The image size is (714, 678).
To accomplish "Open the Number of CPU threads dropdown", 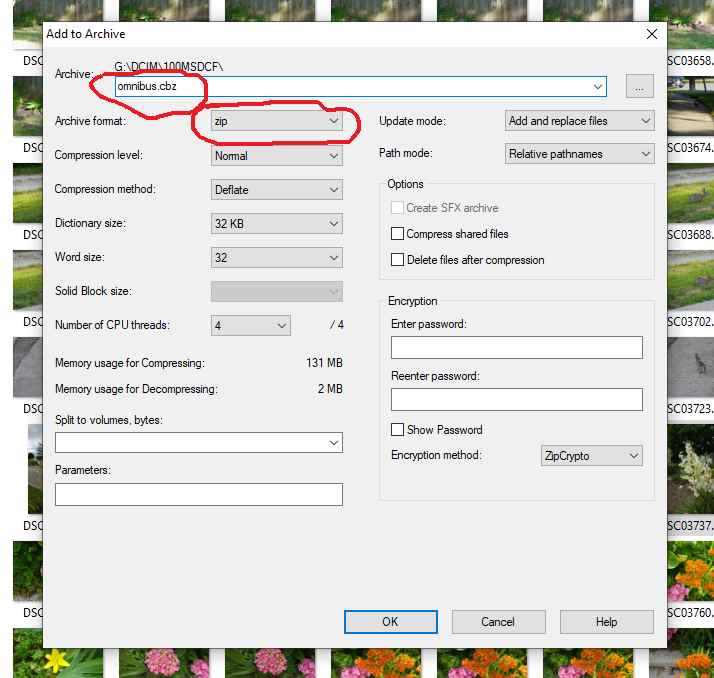I will (250, 326).
